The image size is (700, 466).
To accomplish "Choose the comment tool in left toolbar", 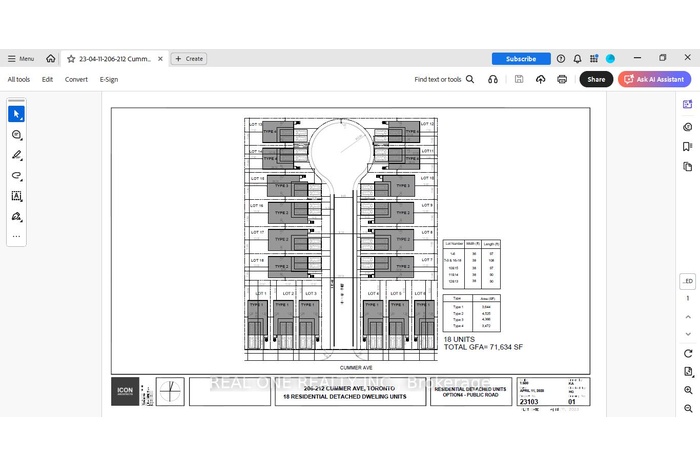I will coord(17,135).
